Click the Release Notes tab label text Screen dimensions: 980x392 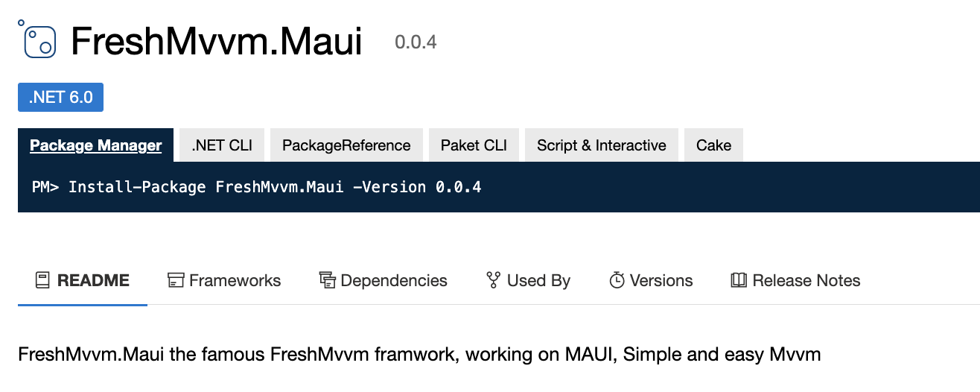(x=806, y=281)
